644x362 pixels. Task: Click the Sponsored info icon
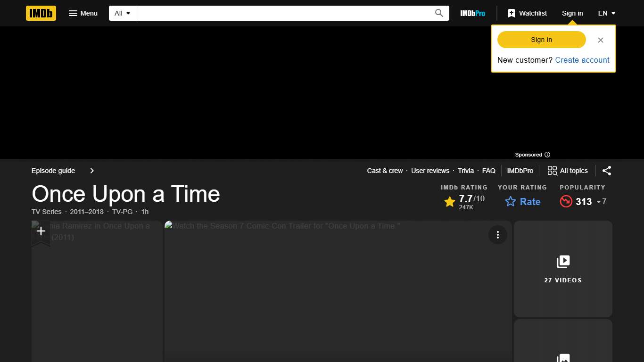[547, 155]
